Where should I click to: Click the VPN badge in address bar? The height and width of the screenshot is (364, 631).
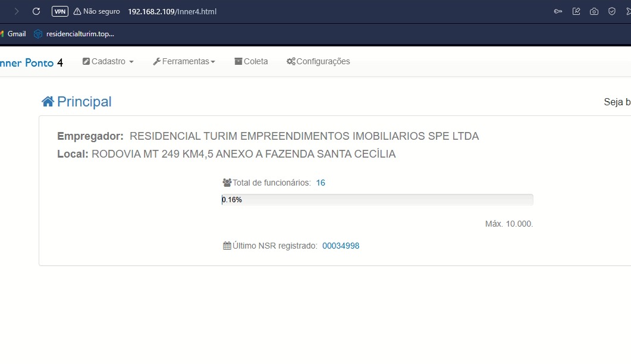click(60, 11)
